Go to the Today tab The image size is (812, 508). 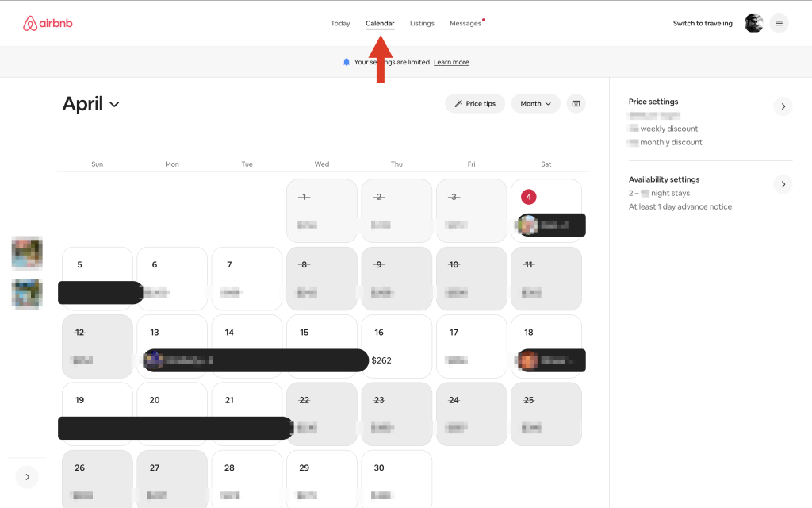tap(340, 23)
